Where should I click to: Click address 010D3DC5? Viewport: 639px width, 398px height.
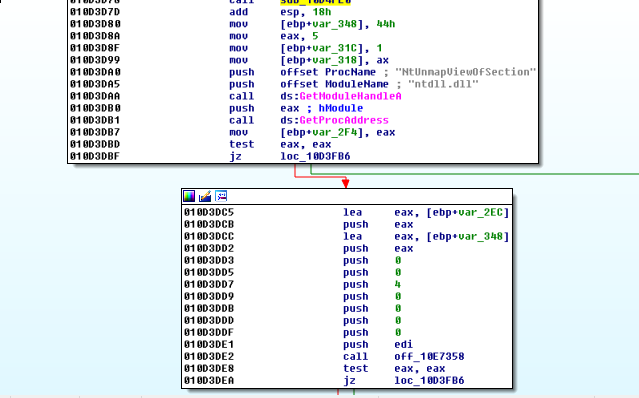tap(209, 212)
